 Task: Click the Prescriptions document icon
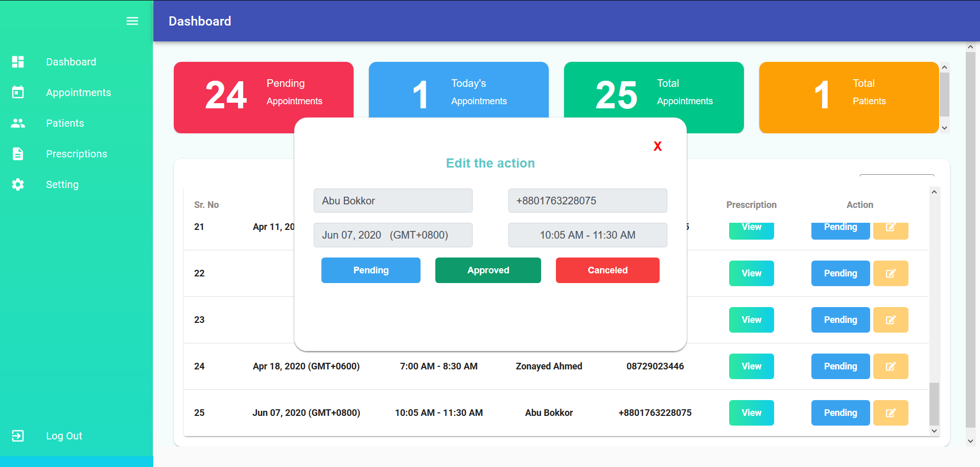coord(18,154)
